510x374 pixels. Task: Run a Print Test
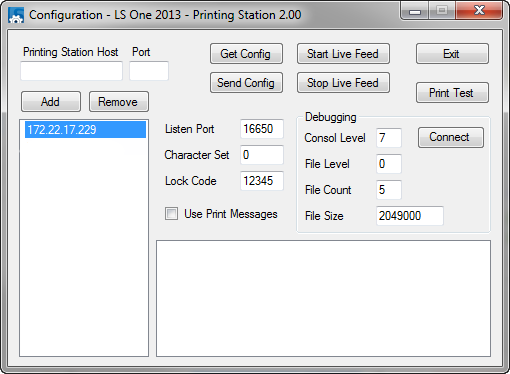pos(452,93)
